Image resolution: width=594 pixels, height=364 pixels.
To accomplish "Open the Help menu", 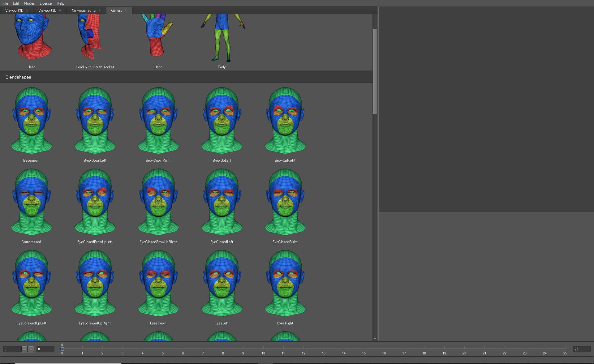I will click(60, 3).
